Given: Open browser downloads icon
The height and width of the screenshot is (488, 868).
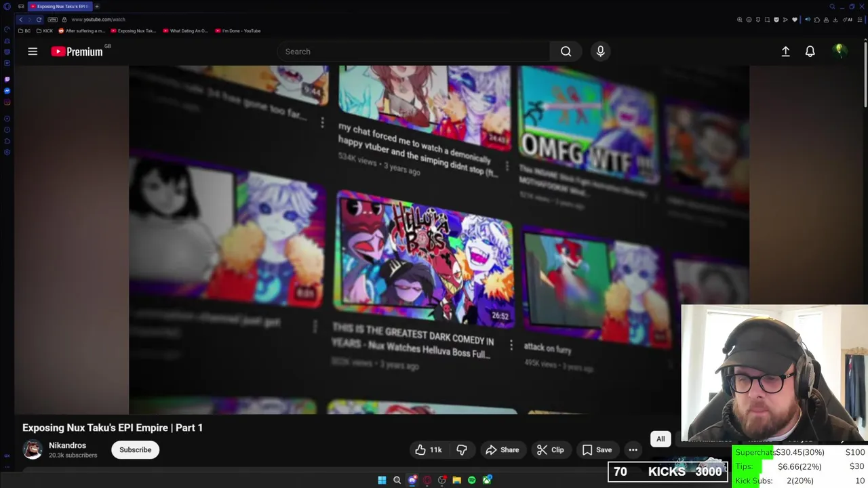Looking at the screenshot, I should 835,20.
